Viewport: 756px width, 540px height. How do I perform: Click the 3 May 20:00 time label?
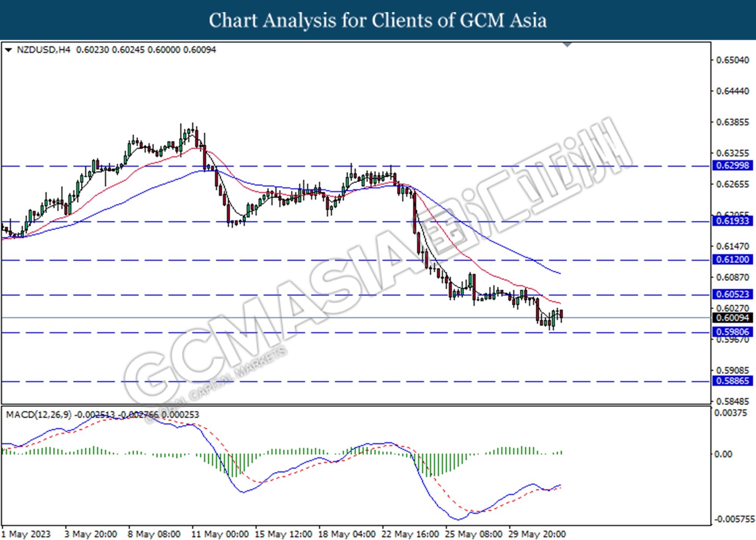coord(91,534)
